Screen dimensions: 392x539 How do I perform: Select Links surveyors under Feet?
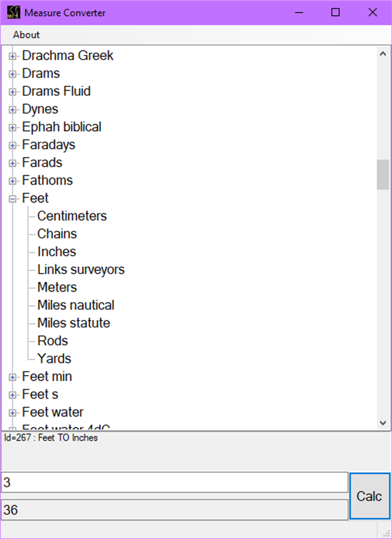tap(81, 269)
